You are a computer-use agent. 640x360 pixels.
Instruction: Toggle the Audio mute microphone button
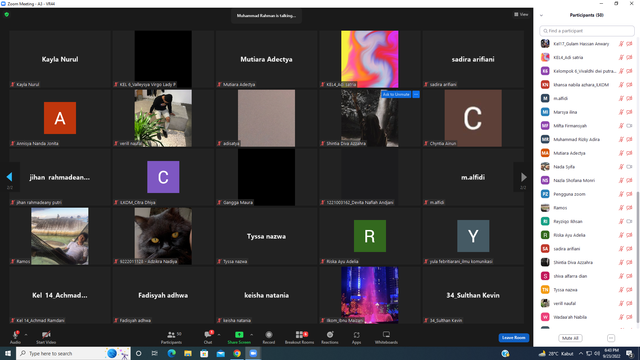pyautogui.click(x=15, y=337)
